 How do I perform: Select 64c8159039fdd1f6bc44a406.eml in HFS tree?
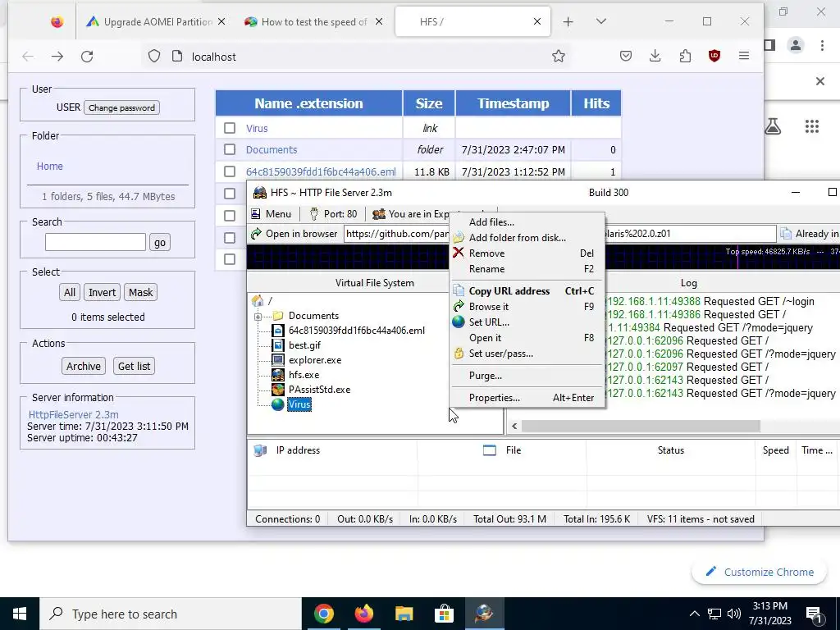tap(356, 331)
